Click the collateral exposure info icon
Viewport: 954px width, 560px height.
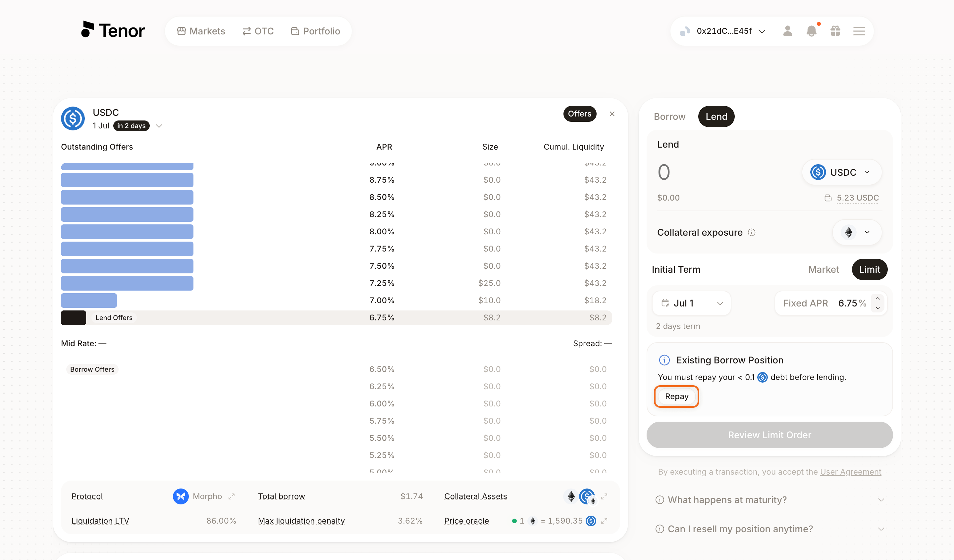752,232
